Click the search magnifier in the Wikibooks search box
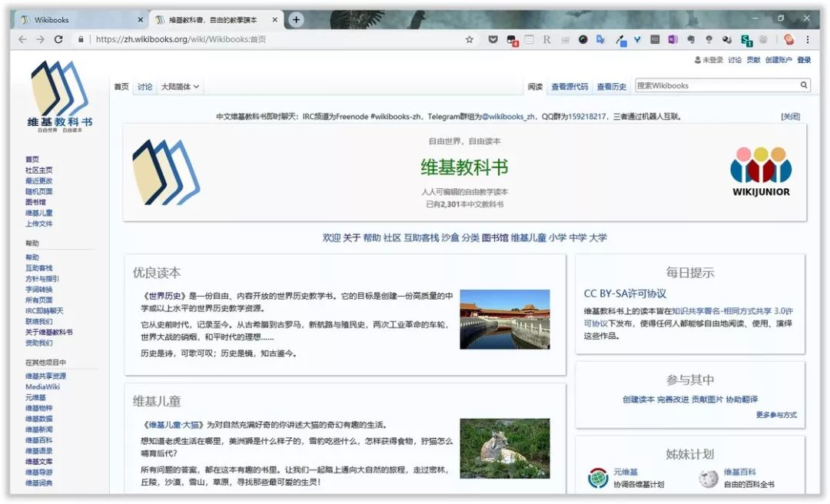The width and height of the screenshot is (830, 504). [804, 85]
